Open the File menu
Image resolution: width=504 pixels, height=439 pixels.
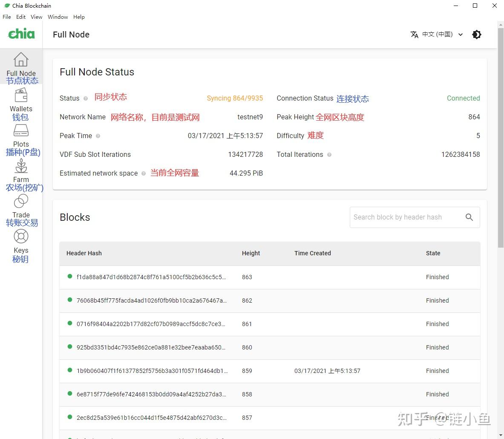(x=7, y=17)
